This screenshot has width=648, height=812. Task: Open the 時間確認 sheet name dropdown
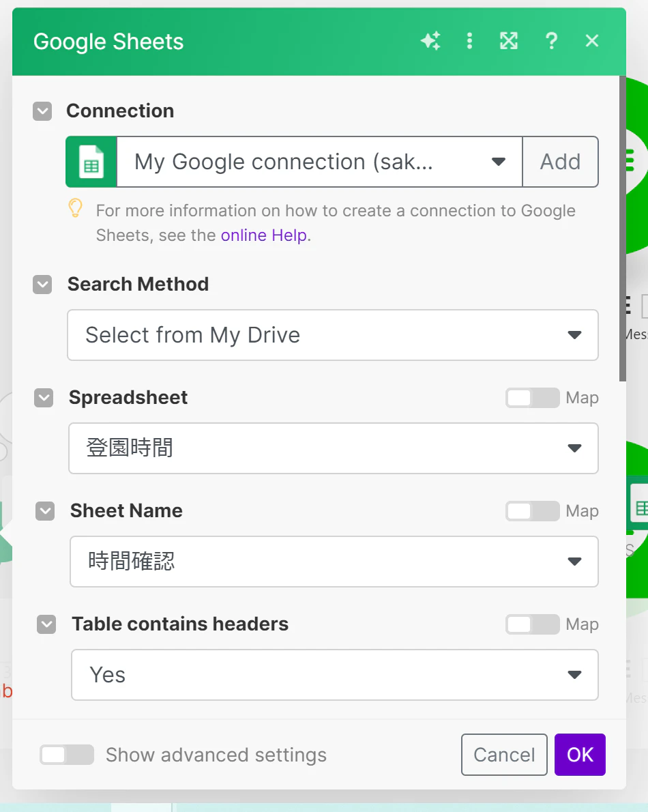[334, 562]
